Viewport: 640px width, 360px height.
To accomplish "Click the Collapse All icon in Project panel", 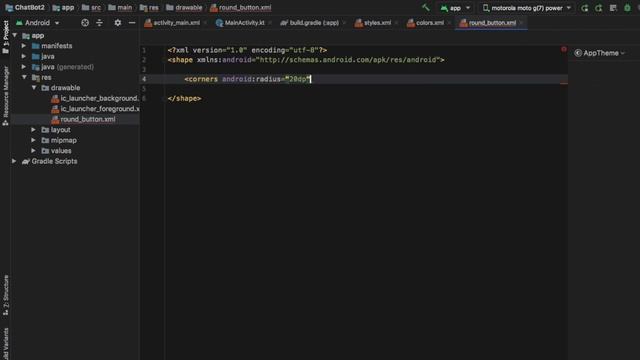I will [x=99, y=23].
